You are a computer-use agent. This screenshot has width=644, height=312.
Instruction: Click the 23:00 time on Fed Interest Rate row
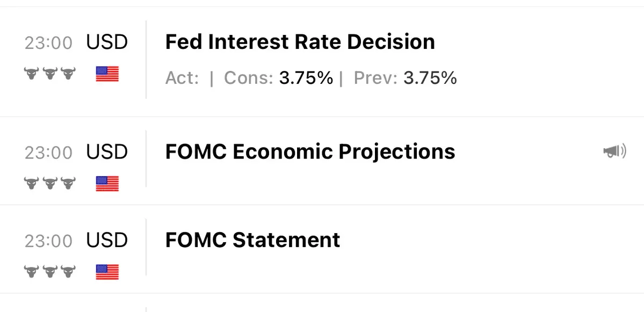(48, 43)
